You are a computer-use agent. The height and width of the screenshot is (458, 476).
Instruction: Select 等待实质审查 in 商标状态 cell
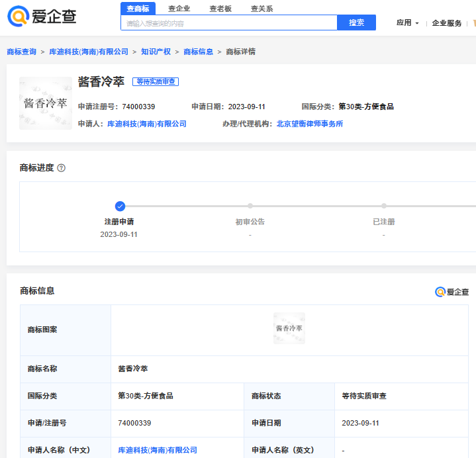[364, 396]
